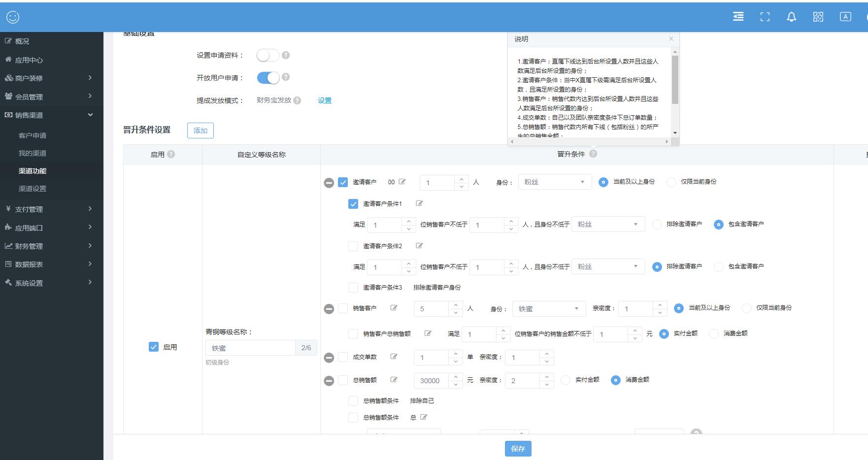Enable the 设置申请资料 toggle switch
This screenshot has height=460, width=868.
click(x=268, y=55)
